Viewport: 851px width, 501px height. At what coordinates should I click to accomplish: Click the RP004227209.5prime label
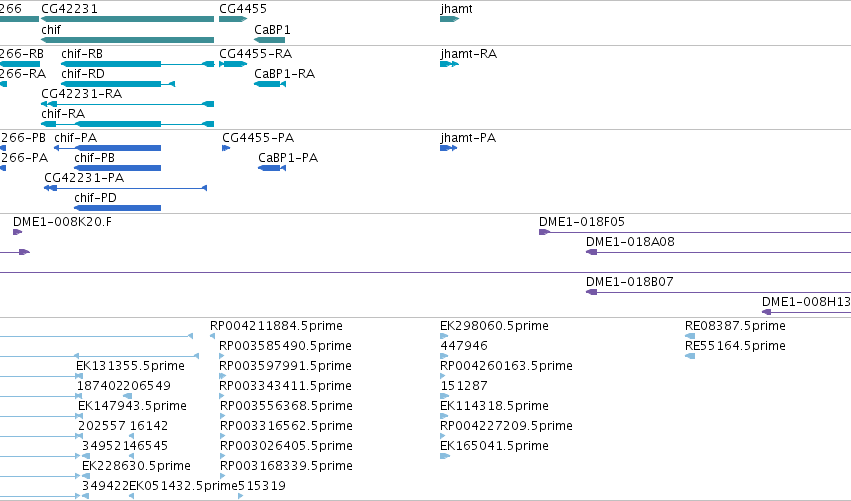[x=506, y=426]
